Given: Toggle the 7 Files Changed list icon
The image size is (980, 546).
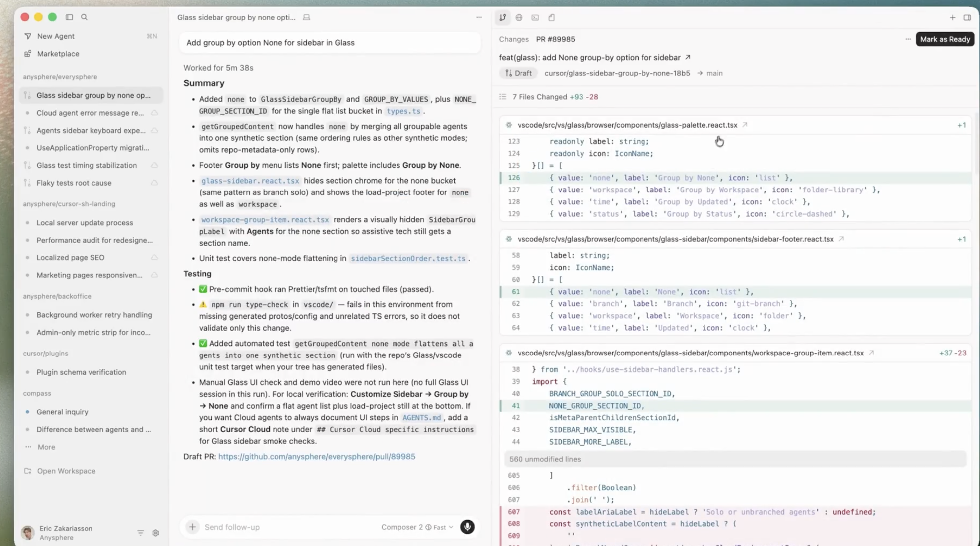Looking at the screenshot, I should pos(503,97).
